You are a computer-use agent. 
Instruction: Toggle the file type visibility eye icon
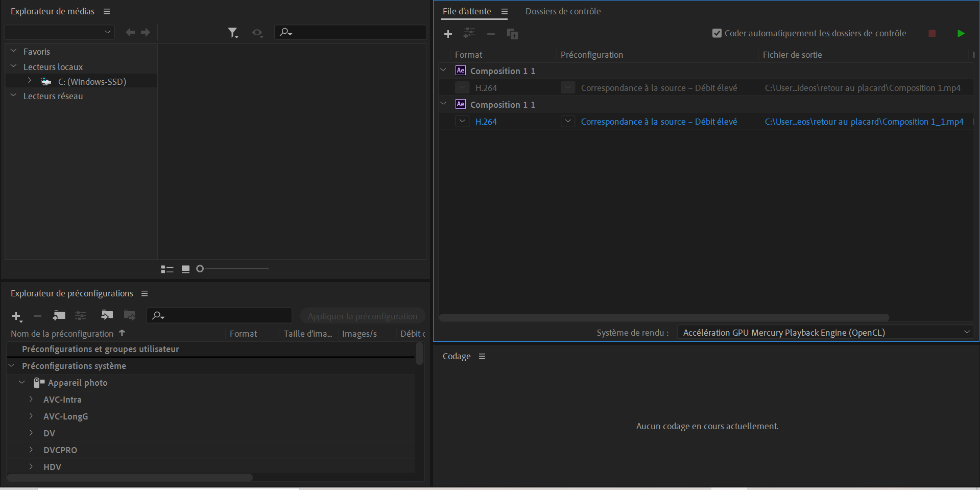(257, 33)
